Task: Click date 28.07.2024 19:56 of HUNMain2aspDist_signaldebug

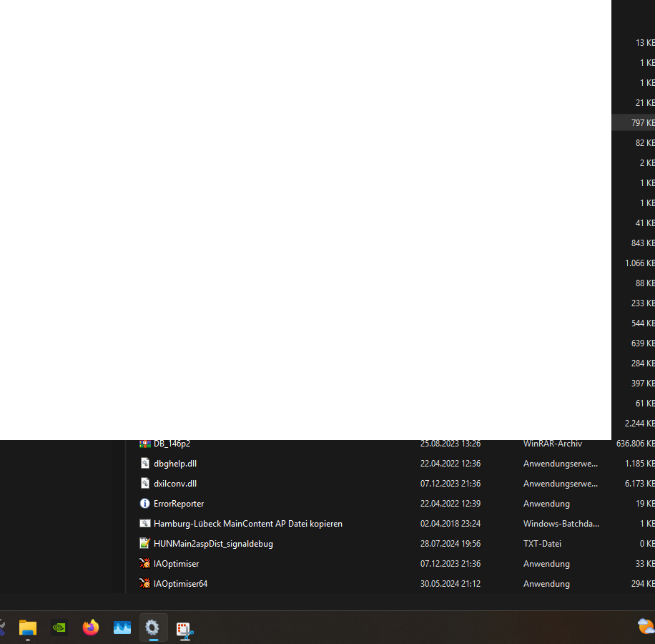Action: (450, 544)
